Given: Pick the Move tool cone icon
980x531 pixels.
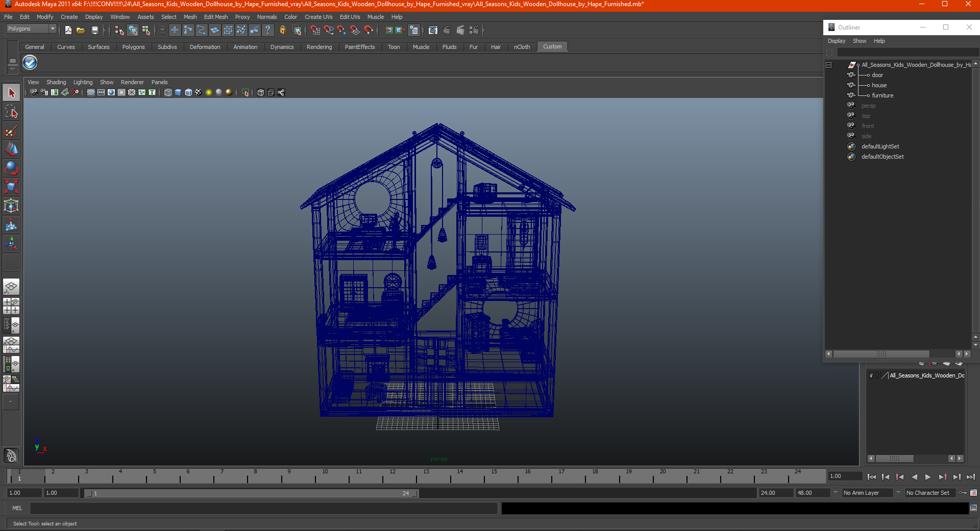Looking at the screenshot, I should click(x=11, y=149).
